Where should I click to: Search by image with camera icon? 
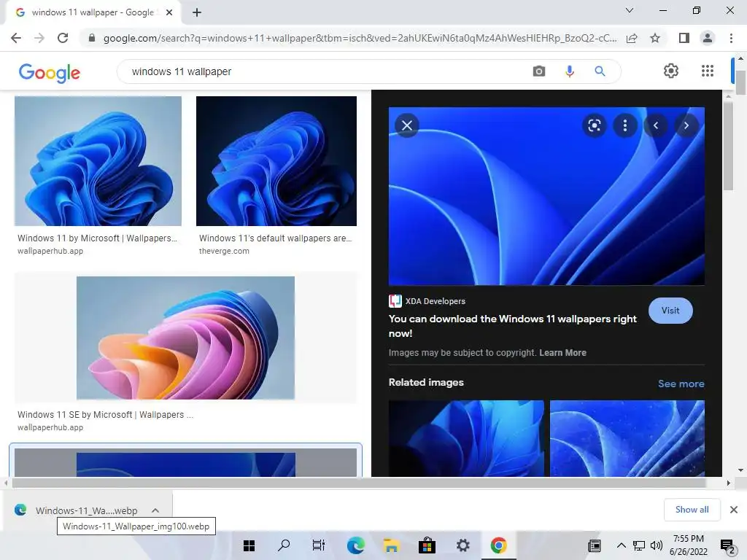coord(539,71)
